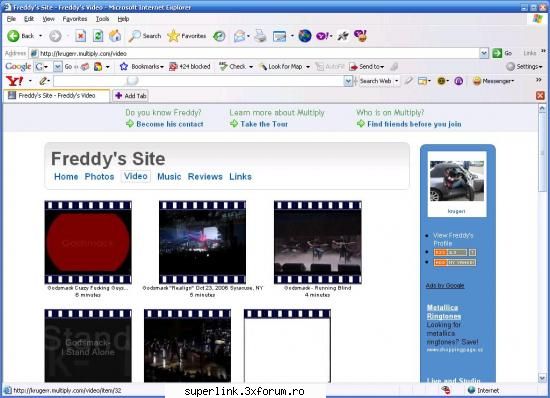
Task: Click the 424 blocked popup icon
Action: click(173, 67)
